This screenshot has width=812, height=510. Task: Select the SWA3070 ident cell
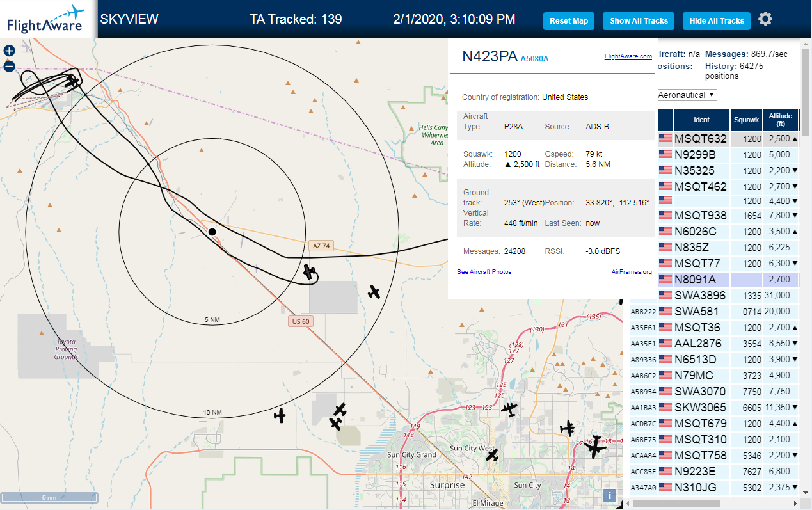[701, 391]
